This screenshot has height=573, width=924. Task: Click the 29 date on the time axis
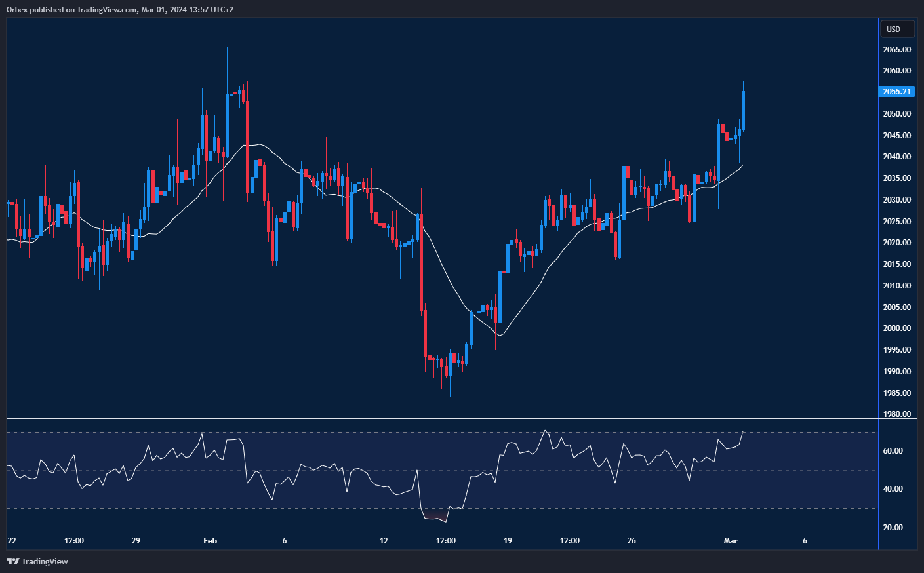(136, 541)
